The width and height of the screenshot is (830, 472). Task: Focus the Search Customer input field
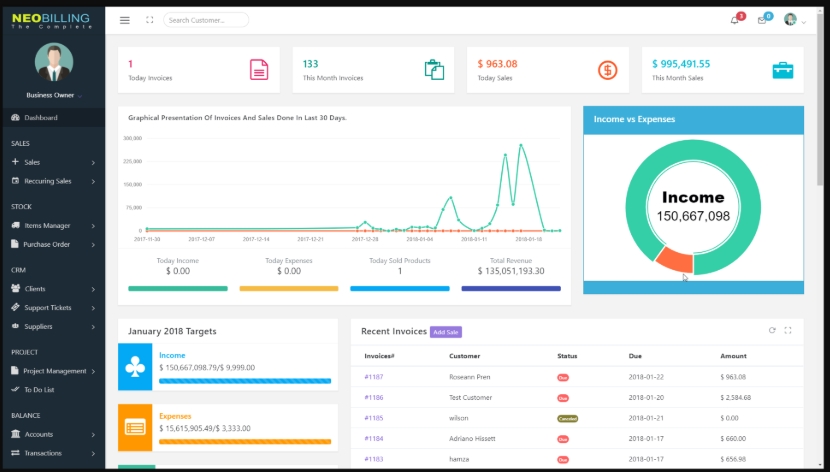[206, 20]
